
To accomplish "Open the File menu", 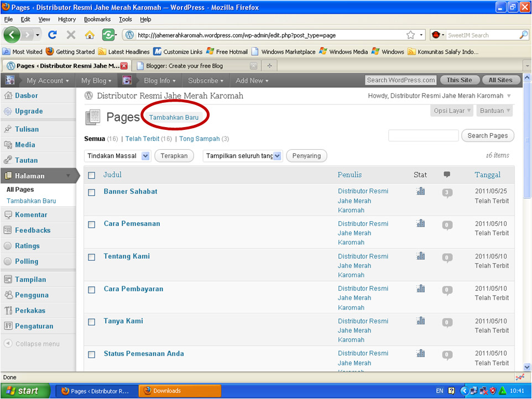I will click(x=8, y=19).
